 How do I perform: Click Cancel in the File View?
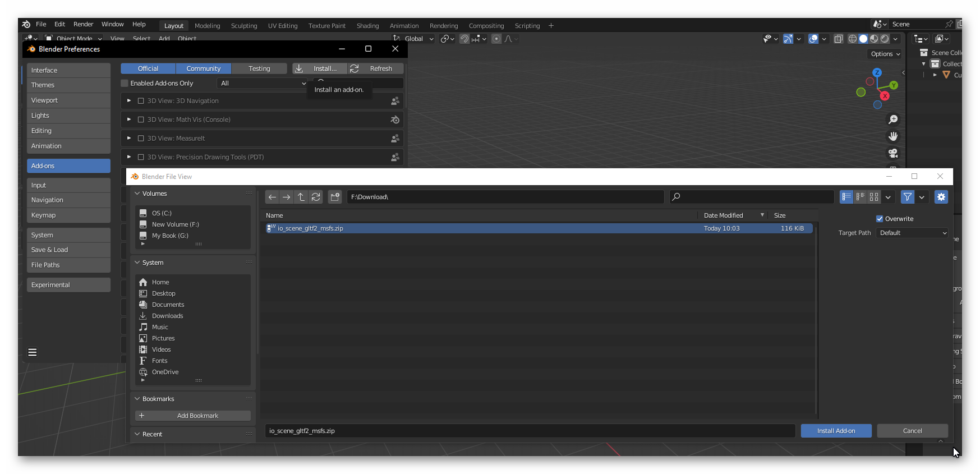tap(912, 431)
